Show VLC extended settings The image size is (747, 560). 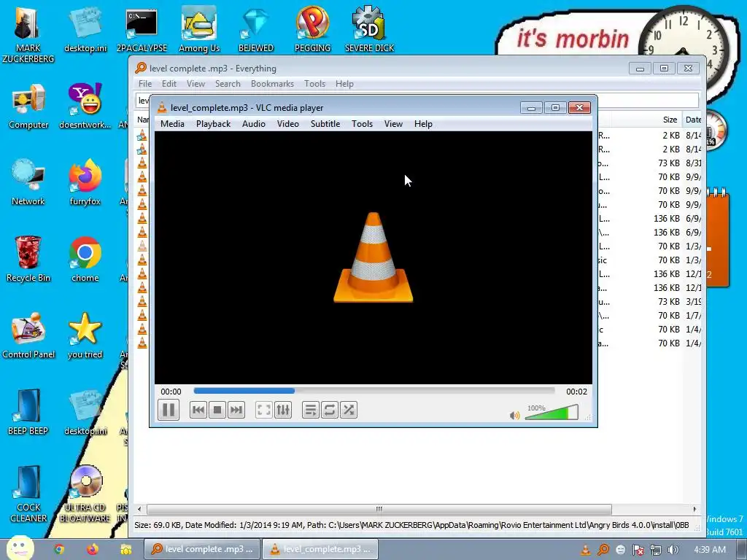click(283, 410)
